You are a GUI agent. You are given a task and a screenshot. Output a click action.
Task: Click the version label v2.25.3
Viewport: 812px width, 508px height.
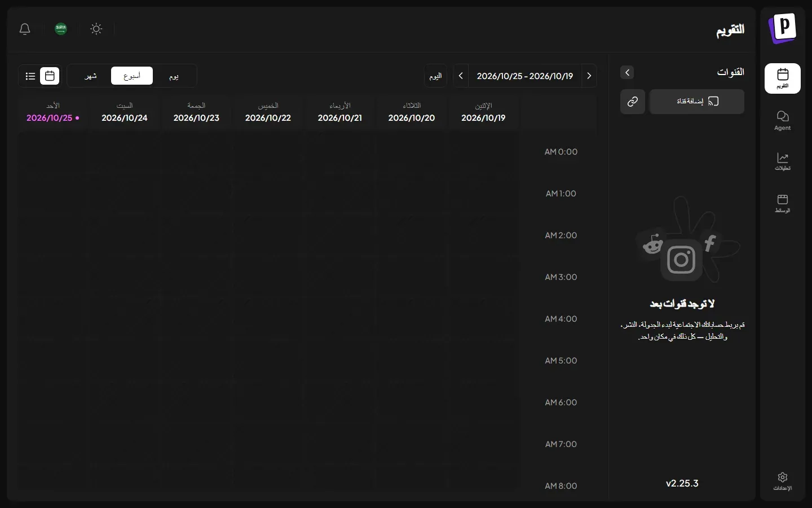[682, 483]
